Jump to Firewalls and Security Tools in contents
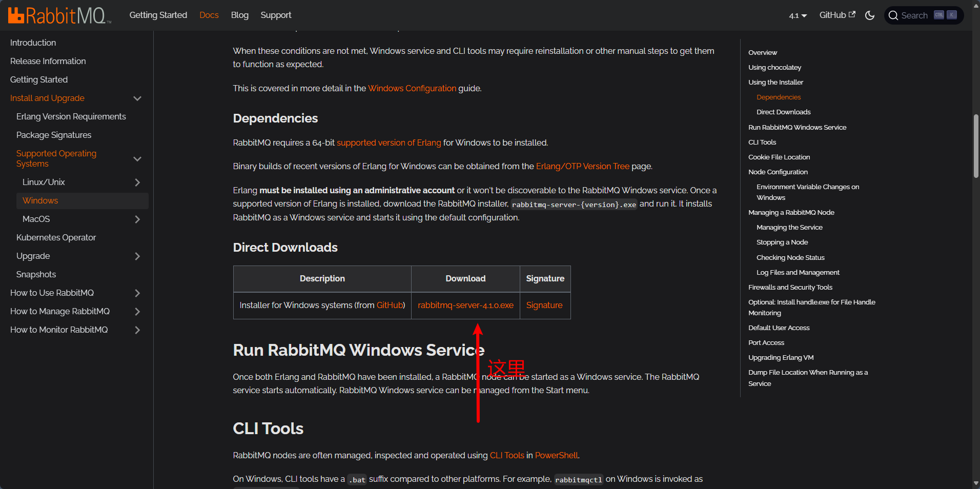Viewport: 980px width, 489px height. pyautogui.click(x=790, y=287)
